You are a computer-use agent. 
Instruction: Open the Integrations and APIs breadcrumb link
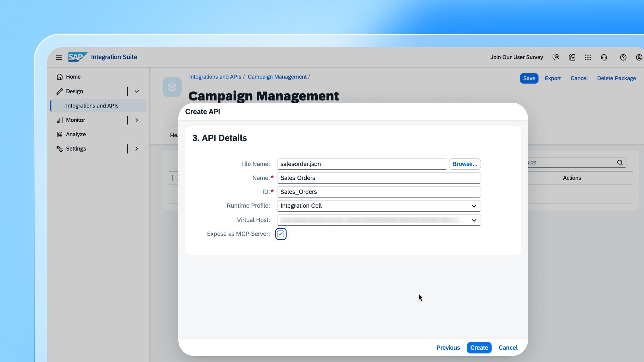[x=215, y=77]
